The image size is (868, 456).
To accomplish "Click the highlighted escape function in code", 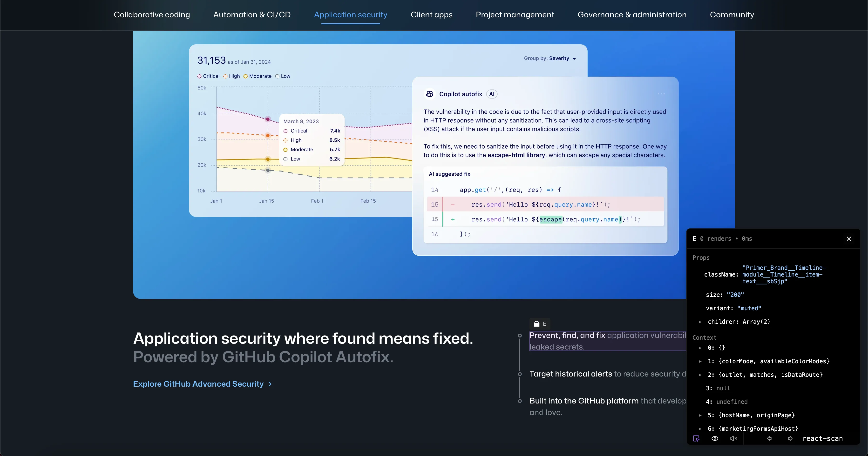I will point(551,219).
